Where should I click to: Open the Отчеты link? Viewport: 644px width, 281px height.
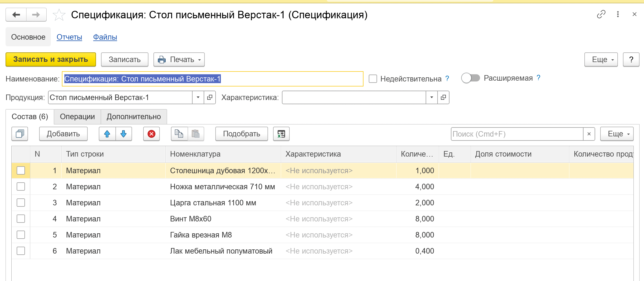[69, 37]
